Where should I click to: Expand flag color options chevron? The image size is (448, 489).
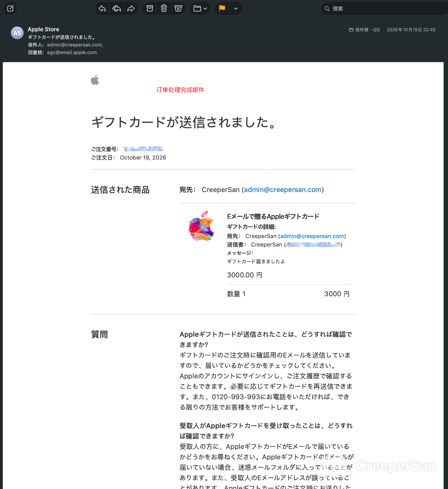point(236,9)
